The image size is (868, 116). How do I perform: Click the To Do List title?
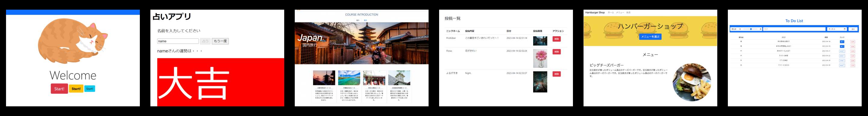pyautogui.click(x=794, y=21)
